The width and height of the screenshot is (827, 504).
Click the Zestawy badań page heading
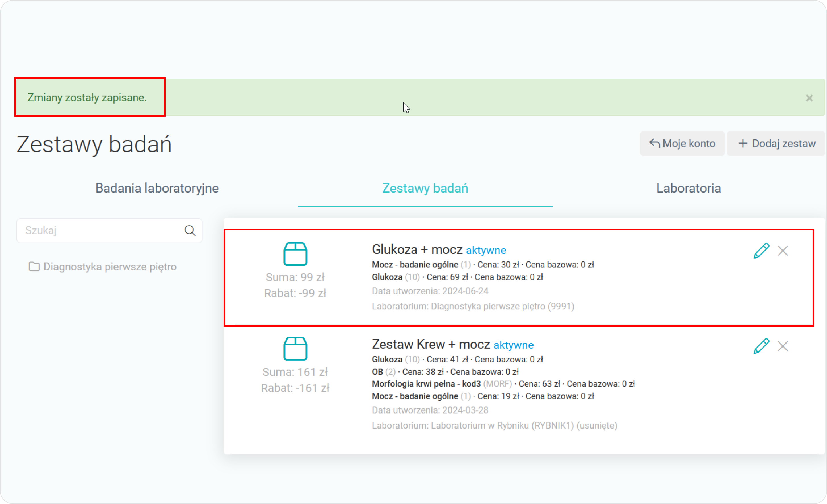click(x=94, y=144)
